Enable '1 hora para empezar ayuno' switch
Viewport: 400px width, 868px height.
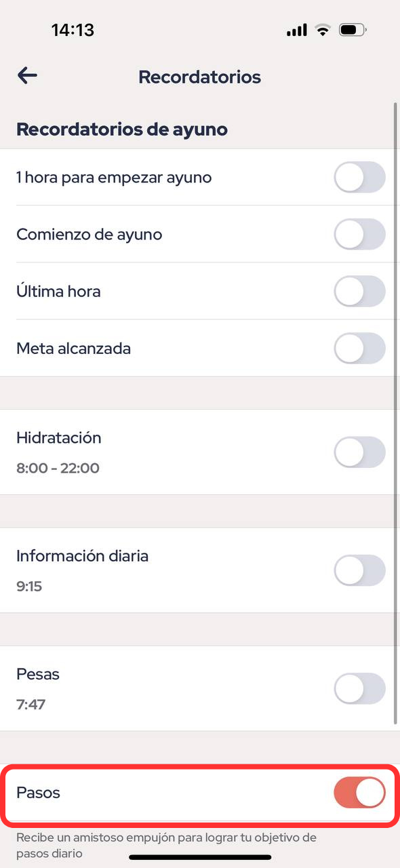point(360,178)
